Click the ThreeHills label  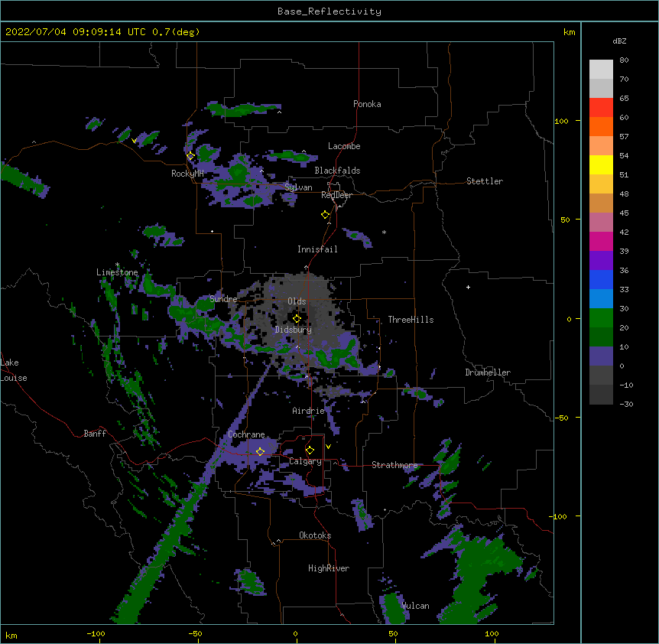point(411,320)
